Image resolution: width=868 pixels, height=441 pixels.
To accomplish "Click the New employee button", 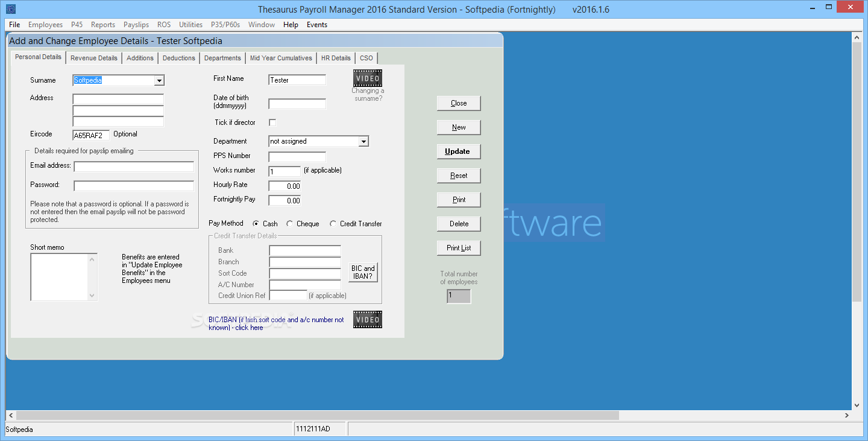I will pos(459,127).
